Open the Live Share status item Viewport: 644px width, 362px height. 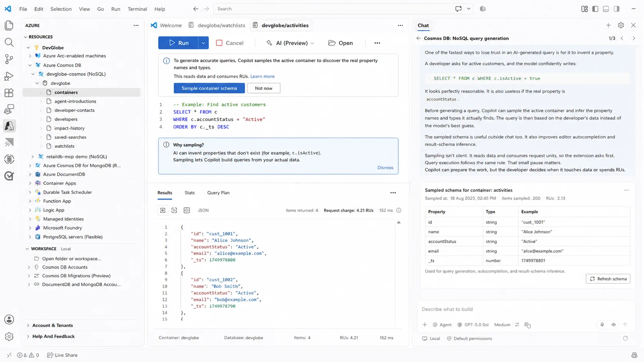tap(62, 355)
